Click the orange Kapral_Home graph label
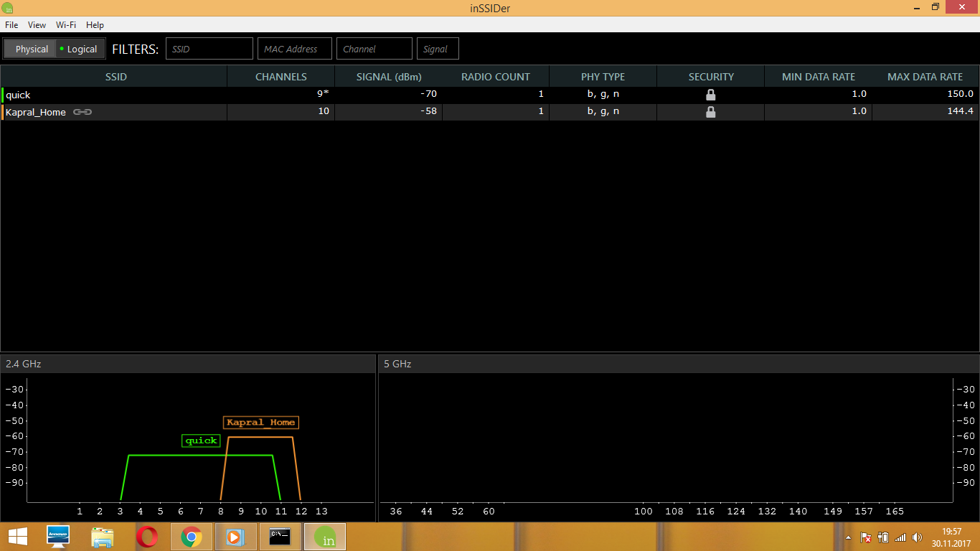Screen dimensions: 980x551 coord(260,423)
